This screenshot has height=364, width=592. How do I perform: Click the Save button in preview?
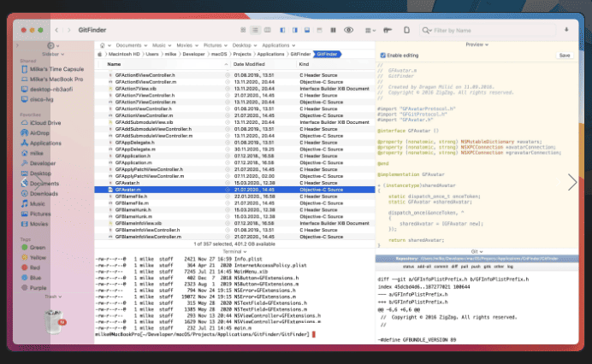(565, 56)
